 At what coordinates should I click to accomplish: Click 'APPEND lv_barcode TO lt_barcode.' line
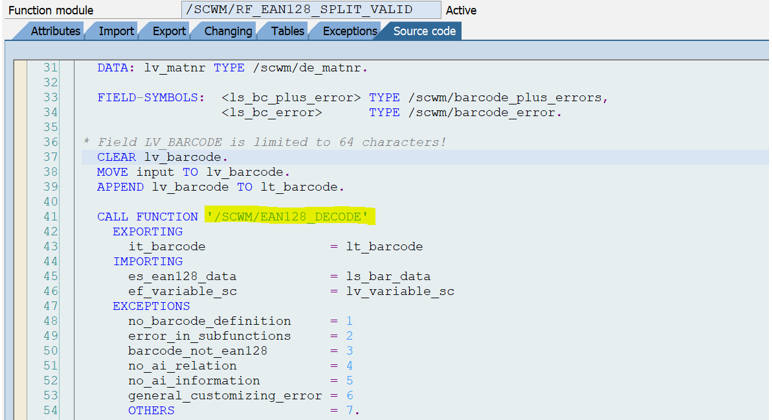(221, 187)
